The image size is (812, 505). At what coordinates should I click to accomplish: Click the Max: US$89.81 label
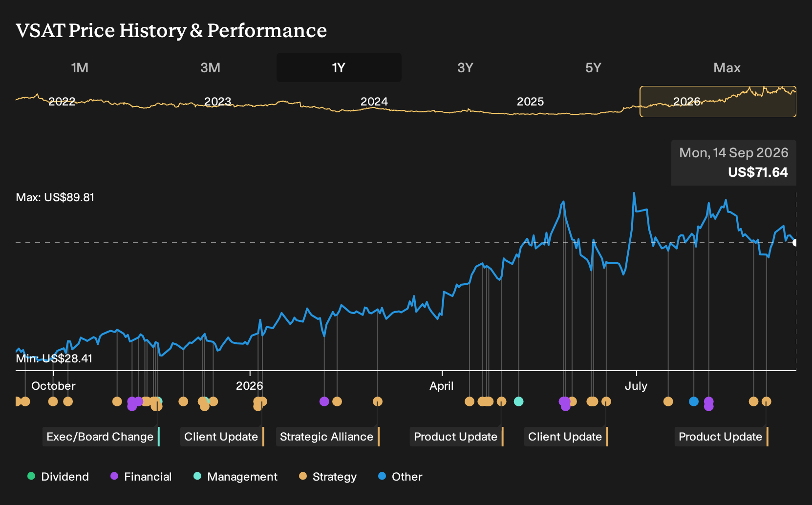[55, 197]
